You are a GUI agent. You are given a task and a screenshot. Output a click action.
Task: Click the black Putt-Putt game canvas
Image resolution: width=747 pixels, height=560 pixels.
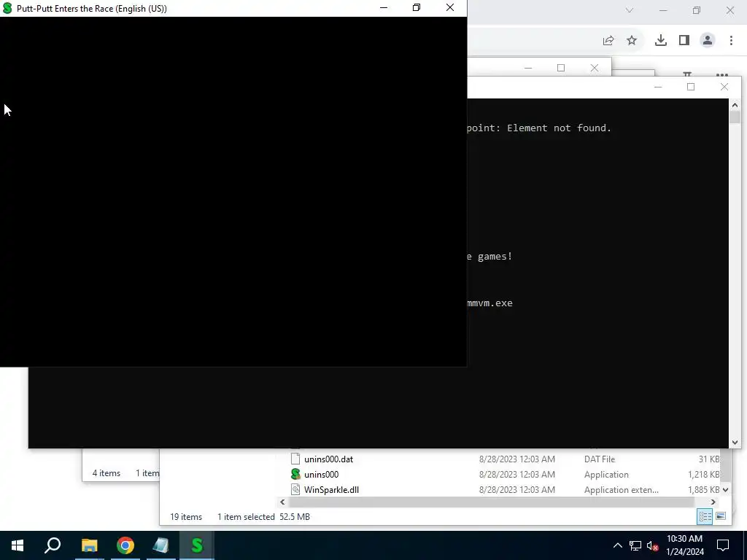pyautogui.click(x=233, y=192)
